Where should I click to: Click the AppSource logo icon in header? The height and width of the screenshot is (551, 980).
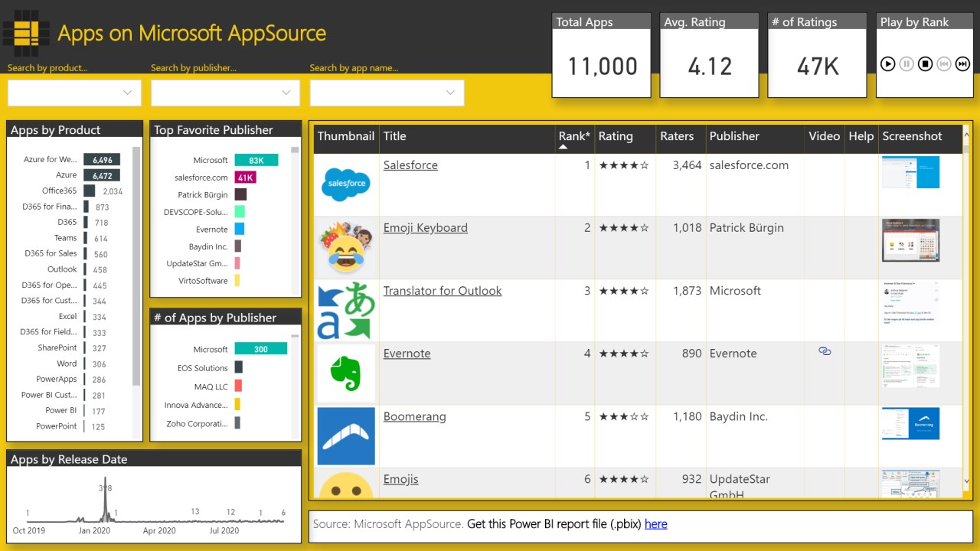click(27, 33)
